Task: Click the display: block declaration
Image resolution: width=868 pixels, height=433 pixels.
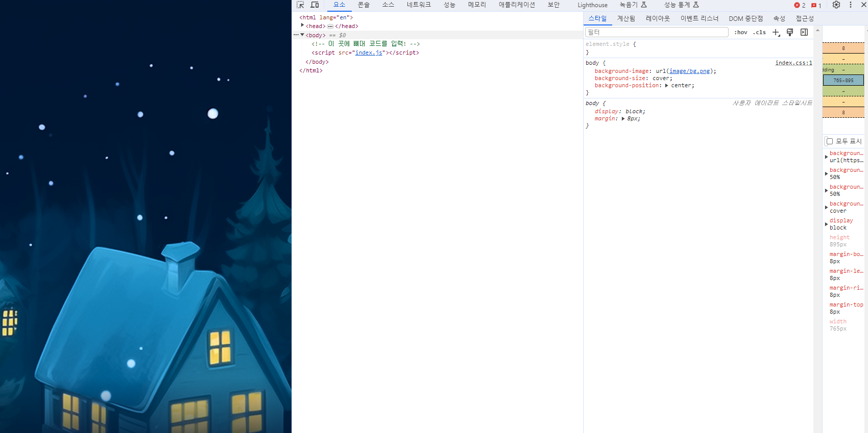Action: (620, 112)
